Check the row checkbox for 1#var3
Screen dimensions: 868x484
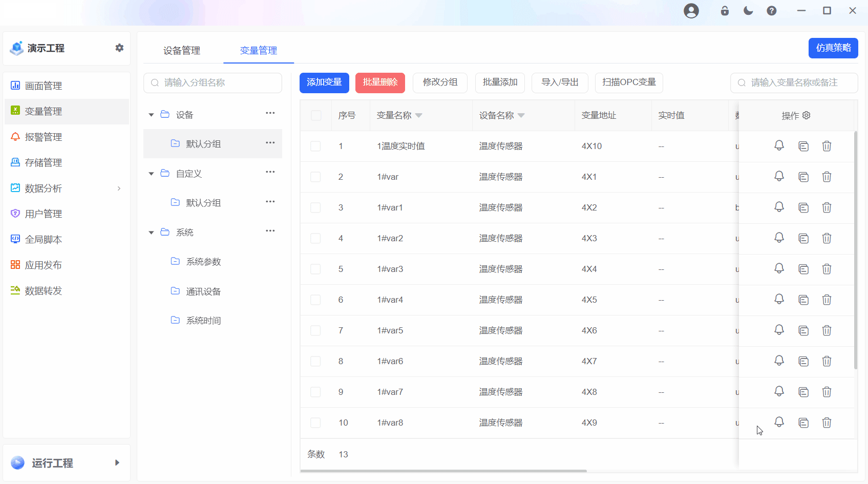tap(315, 269)
